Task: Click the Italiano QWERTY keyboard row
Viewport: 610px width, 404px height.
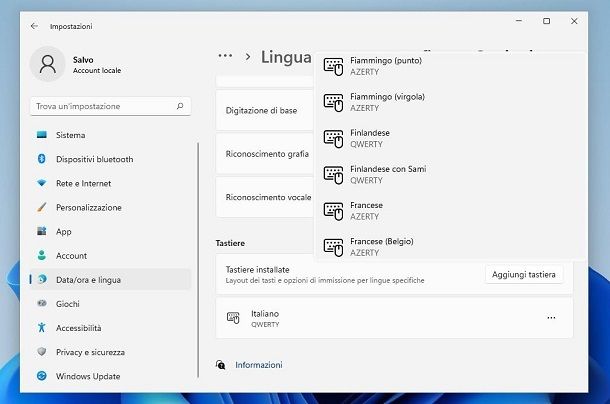Action: tap(394, 318)
